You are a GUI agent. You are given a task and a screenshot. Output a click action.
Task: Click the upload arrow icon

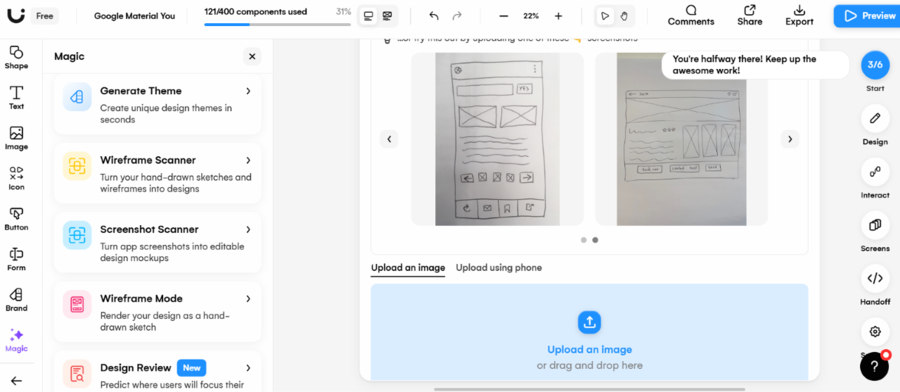589,323
